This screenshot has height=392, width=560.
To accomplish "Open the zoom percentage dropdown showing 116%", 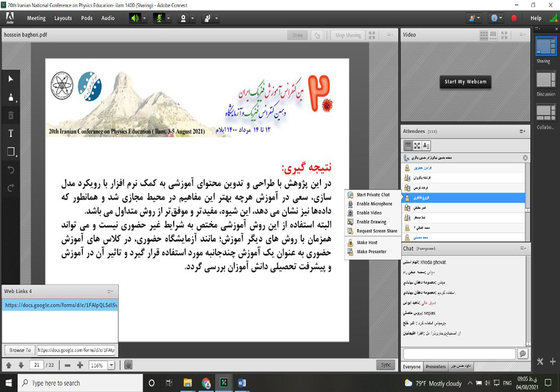I will coord(111,365).
